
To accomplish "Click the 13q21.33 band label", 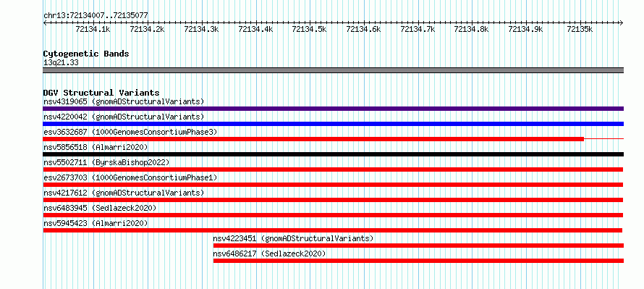I will [x=61, y=63].
